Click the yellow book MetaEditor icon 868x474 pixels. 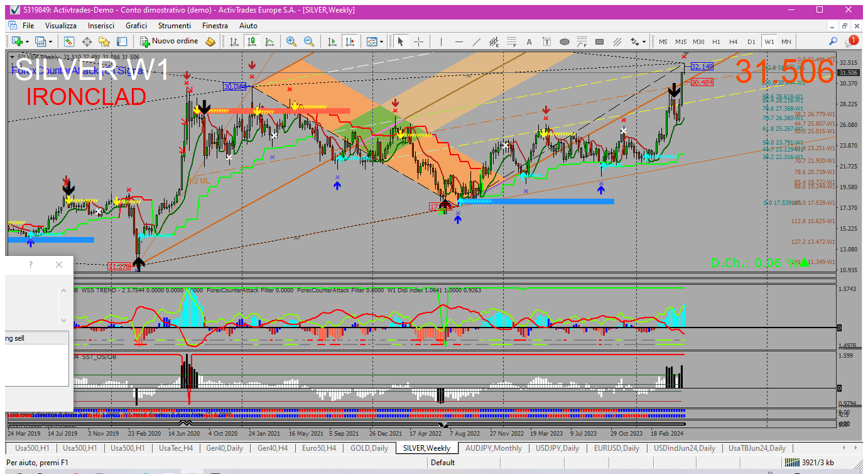click(x=210, y=41)
